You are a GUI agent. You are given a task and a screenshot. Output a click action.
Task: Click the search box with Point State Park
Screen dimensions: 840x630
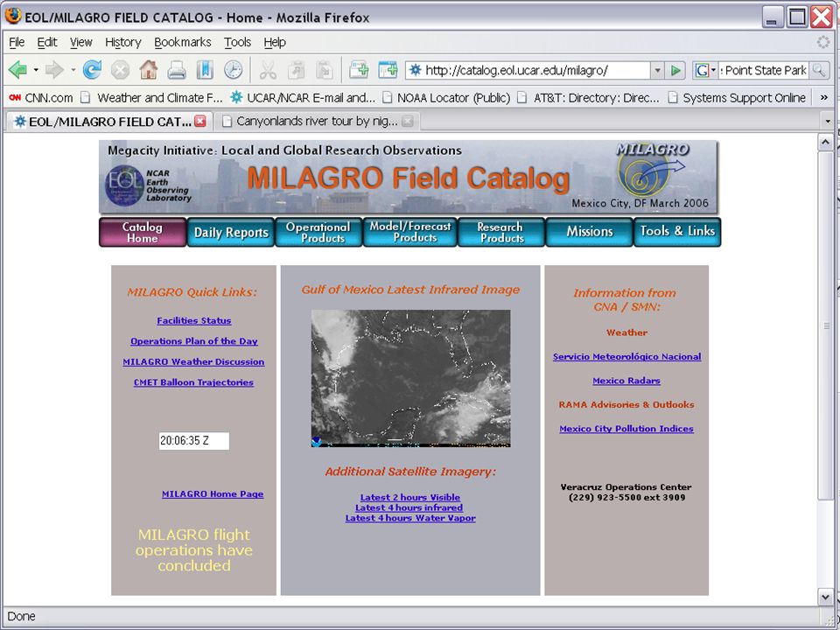pos(763,70)
